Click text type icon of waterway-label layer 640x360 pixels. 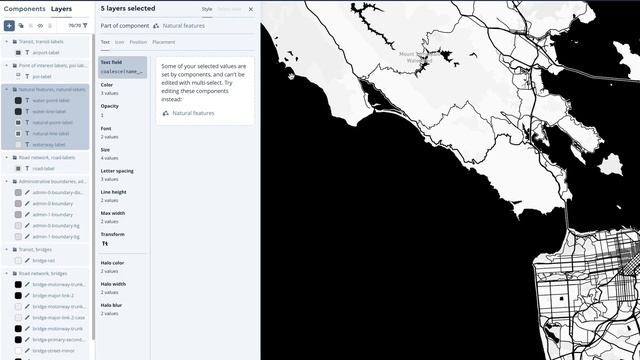pos(27,144)
